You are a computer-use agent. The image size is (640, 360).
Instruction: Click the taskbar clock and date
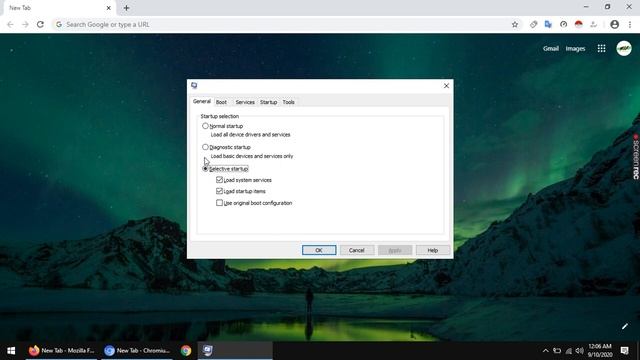coord(600,351)
